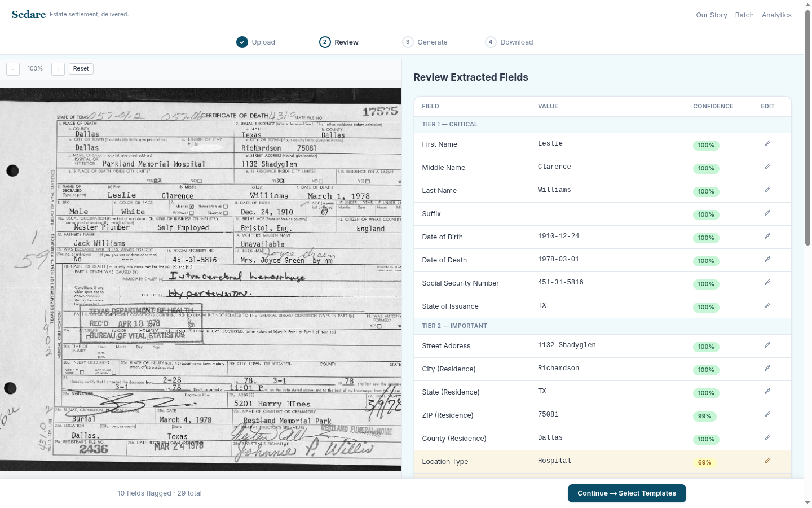
Task: Reset the document zoom level
Action: pyautogui.click(x=81, y=69)
